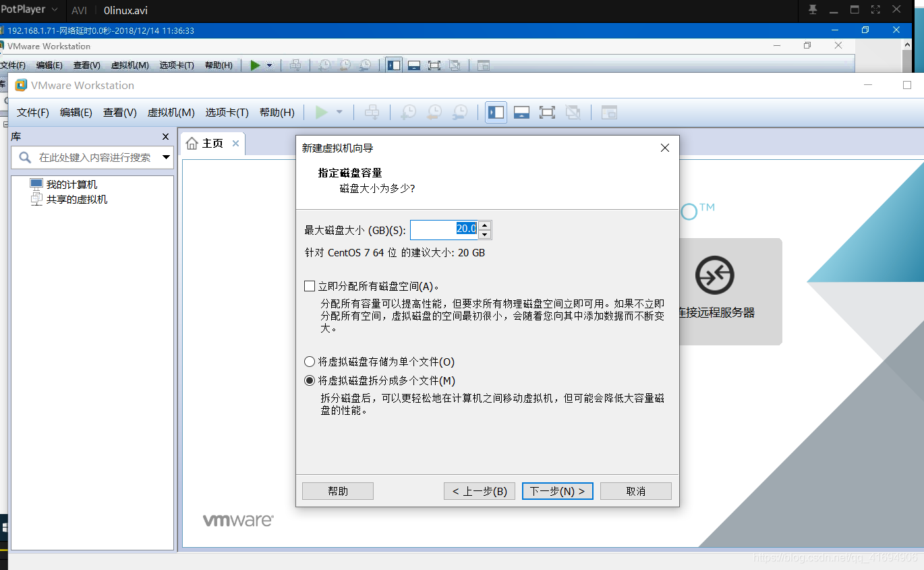Click the library search input field
This screenshot has height=570, width=924.
(x=92, y=157)
